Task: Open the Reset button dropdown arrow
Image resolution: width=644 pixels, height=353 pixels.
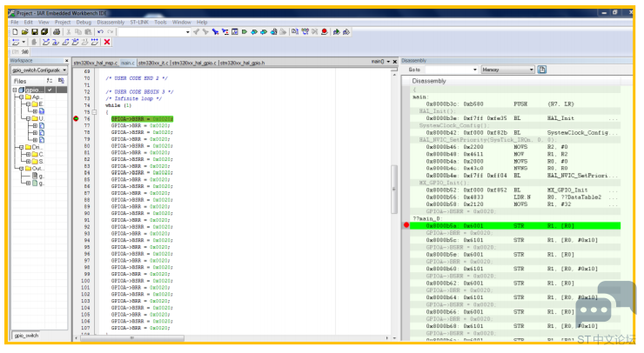Action: click(x=23, y=42)
